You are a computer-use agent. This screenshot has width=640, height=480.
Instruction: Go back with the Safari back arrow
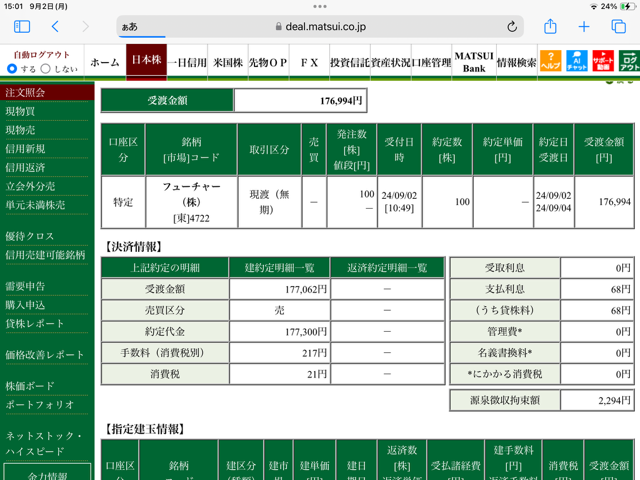coord(55,27)
